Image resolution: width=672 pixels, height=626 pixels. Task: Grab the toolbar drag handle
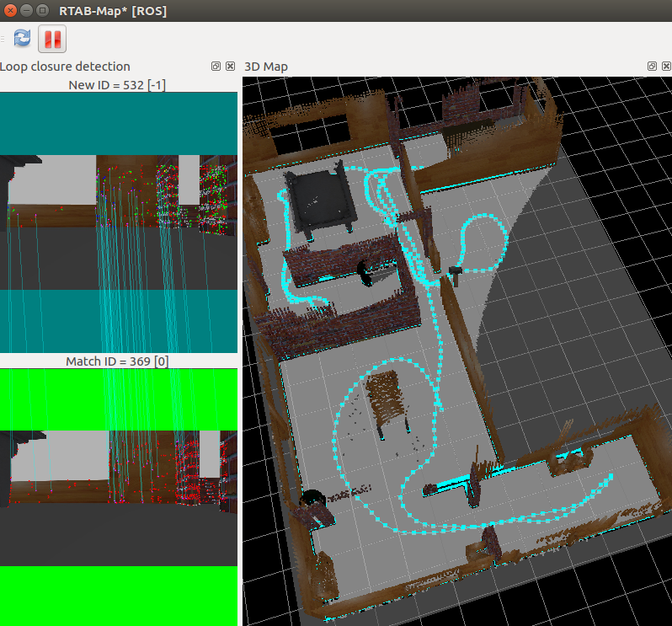[3, 38]
